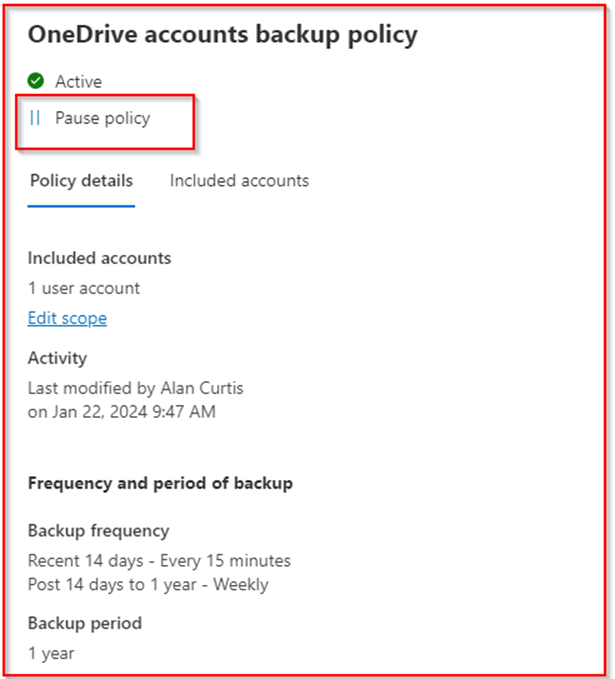Click the blue underline beneath Policy details
Viewport: 615px width, 679px height.
tap(81, 205)
